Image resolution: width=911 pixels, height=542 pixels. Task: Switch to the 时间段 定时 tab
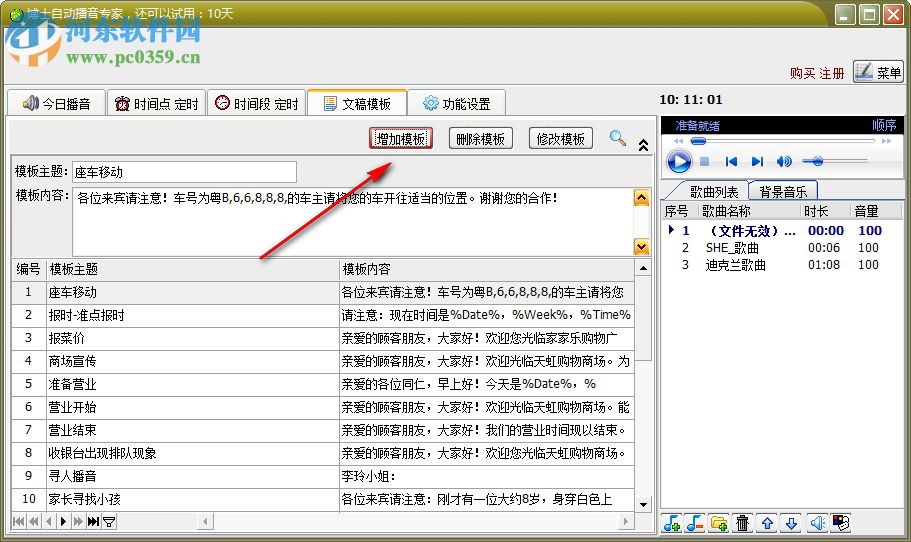tap(256, 103)
